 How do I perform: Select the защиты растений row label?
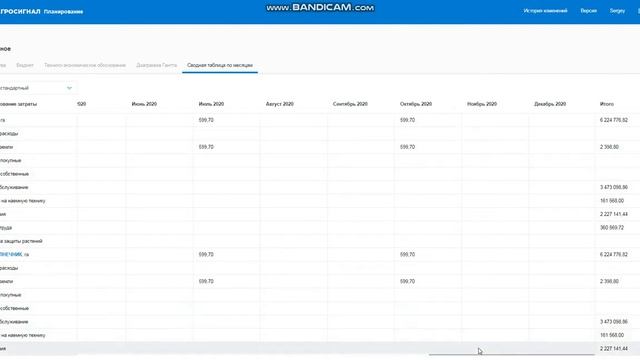pos(21,241)
